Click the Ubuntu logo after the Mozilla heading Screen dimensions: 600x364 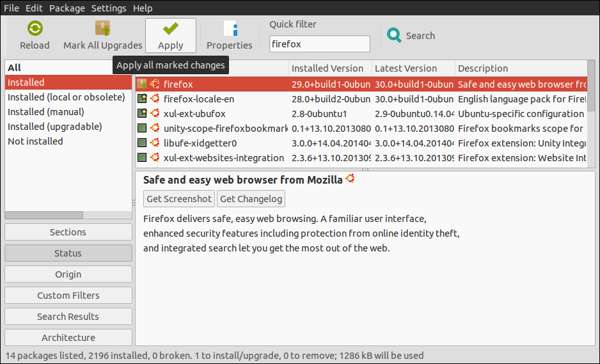point(350,178)
